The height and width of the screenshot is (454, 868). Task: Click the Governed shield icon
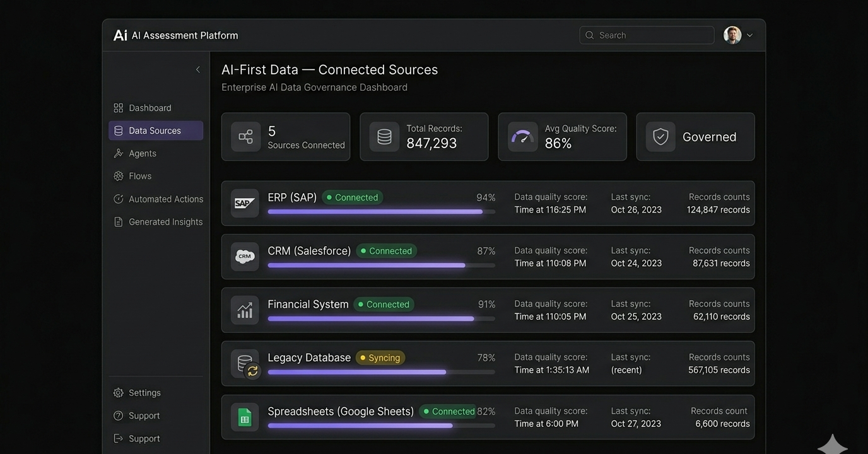[x=660, y=137]
